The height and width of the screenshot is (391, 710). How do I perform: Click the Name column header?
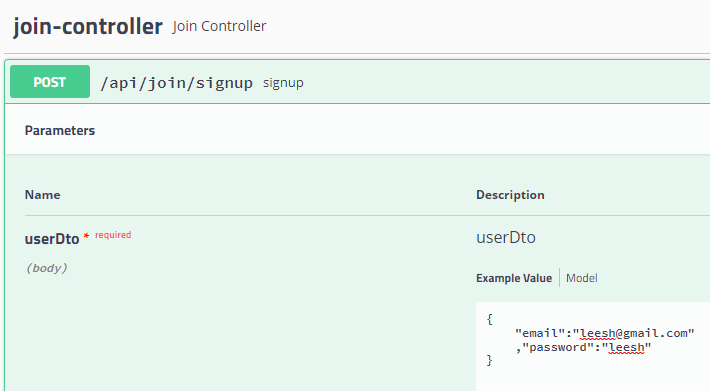pyautogui.click(x=42, y=195)
